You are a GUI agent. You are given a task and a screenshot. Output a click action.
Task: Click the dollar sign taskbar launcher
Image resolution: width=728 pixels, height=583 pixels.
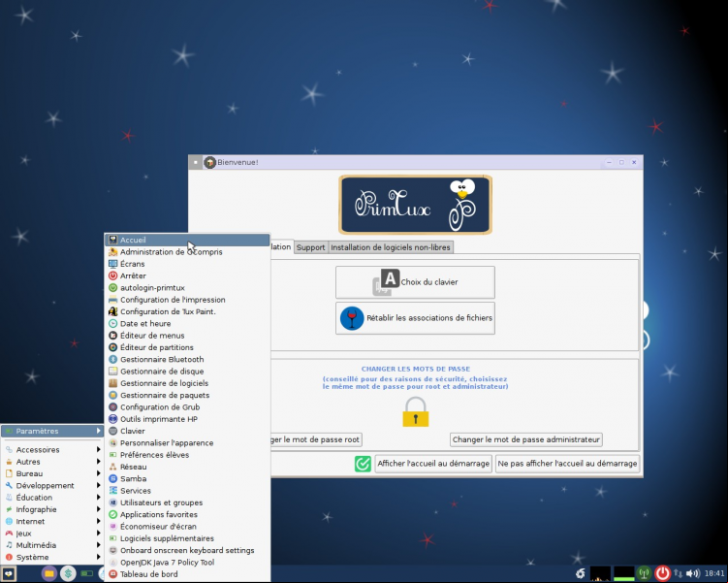[68, 573]
